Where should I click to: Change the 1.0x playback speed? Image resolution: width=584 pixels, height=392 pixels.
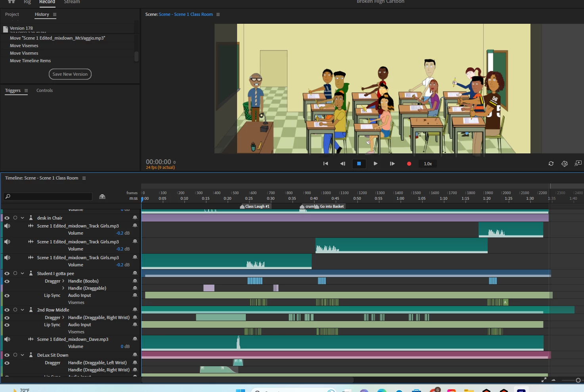pyautogui.click(x=428, y=164)
